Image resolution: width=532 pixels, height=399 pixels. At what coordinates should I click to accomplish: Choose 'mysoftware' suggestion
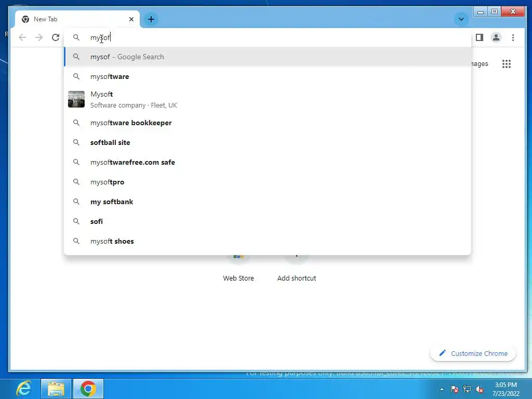pyautogui.click(x=268, y=76)
